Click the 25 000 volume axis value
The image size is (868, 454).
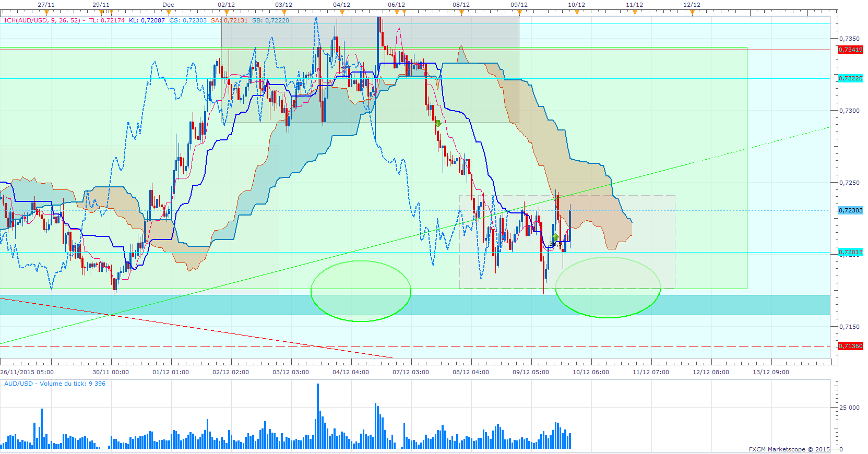pos(849,408)
